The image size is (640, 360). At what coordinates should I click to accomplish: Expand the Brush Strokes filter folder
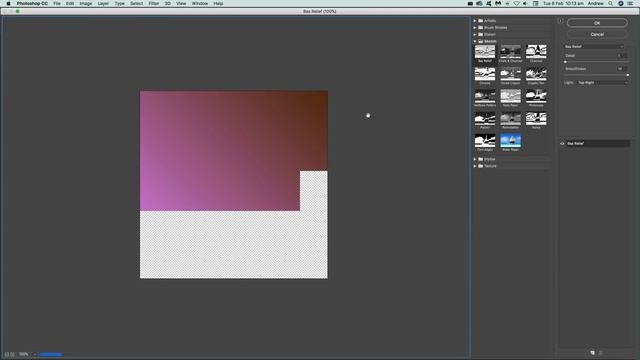[x=475, y=27]
